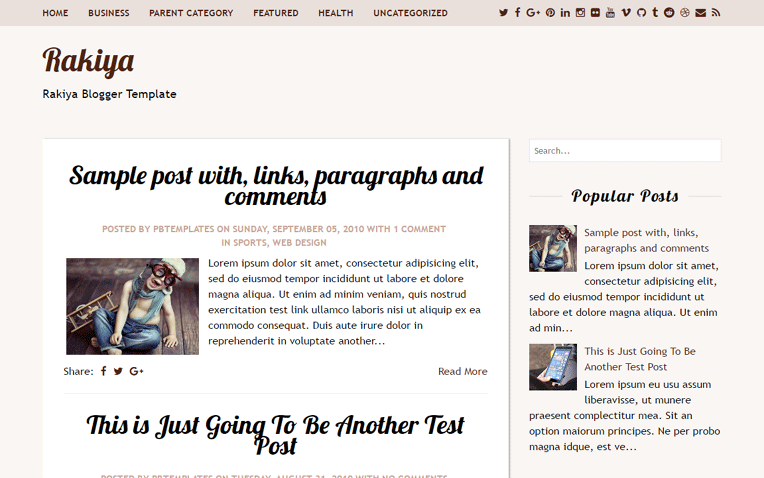The height and width of the screenshot is (478, 764).
Task: Open the Instagram icon in header
Action: [x=580, y=13]
